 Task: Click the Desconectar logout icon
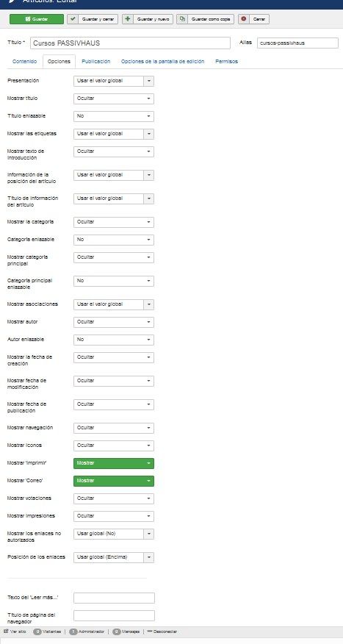pyautogui.click(x=150, y=632)
